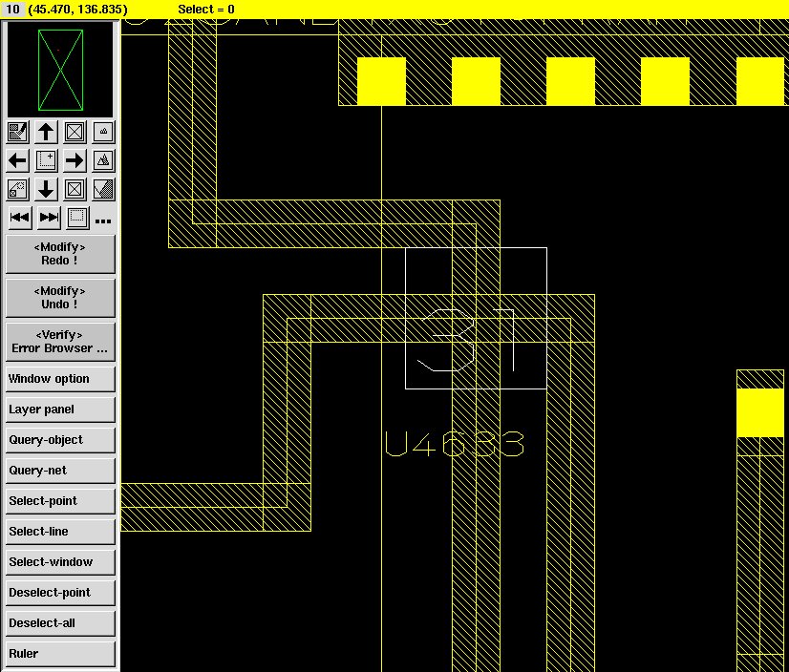The width and height of the screenshot is (789, 672).
Task: Open the Layer panel
Action: pyautogui.click(x=59, y=409)
